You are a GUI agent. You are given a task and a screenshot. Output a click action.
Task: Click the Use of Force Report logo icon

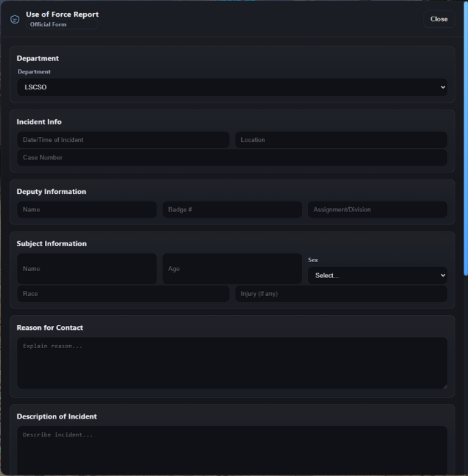[14, 18]
